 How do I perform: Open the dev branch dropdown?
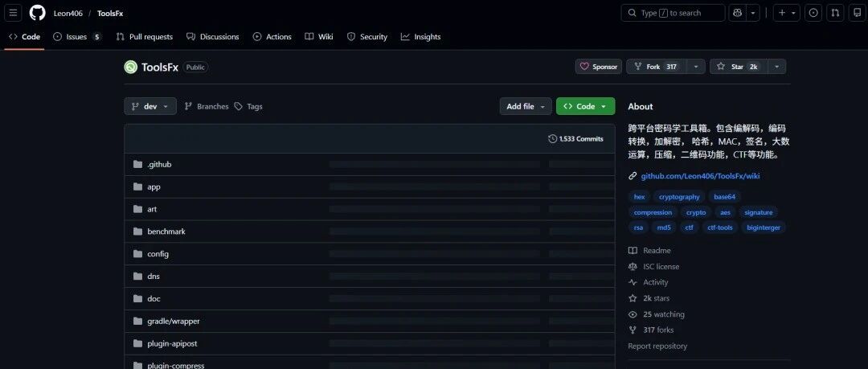point(150,106)
